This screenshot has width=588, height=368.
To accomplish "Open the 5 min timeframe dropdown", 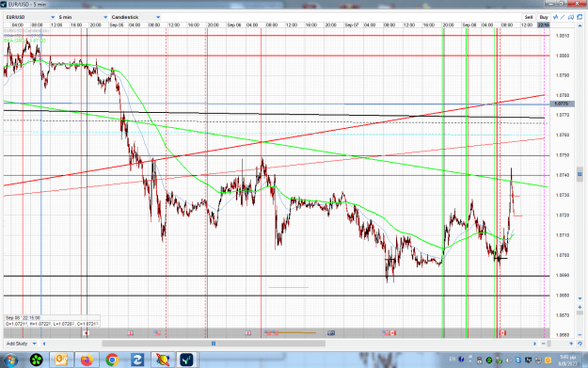I will (x=83, y=17).
